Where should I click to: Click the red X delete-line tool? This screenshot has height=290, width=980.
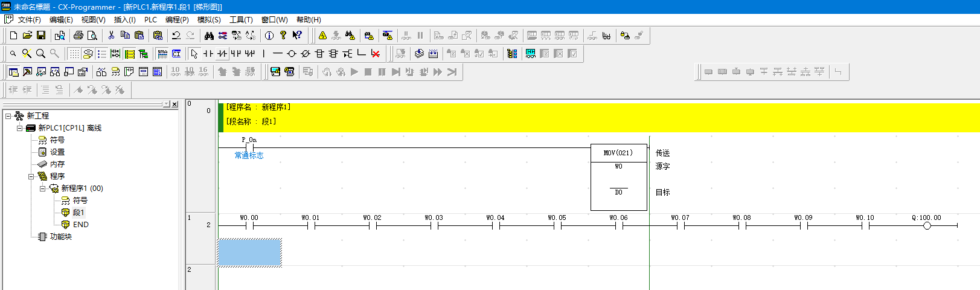[x=376, y=54]
